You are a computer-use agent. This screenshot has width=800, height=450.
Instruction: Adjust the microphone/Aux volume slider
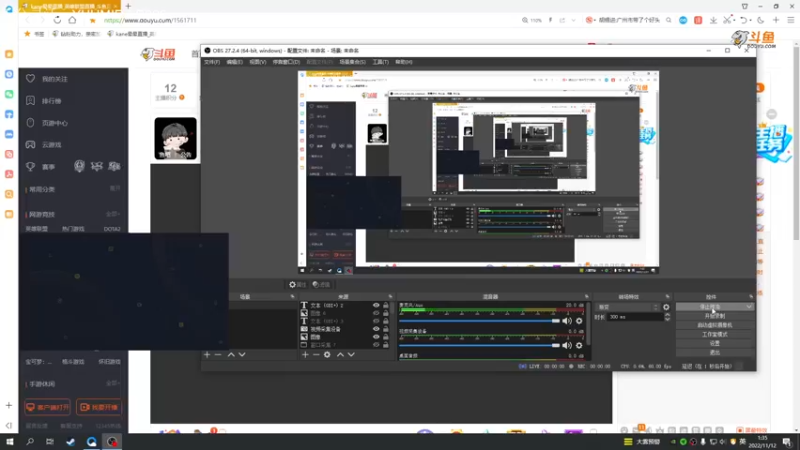(479, 321)
